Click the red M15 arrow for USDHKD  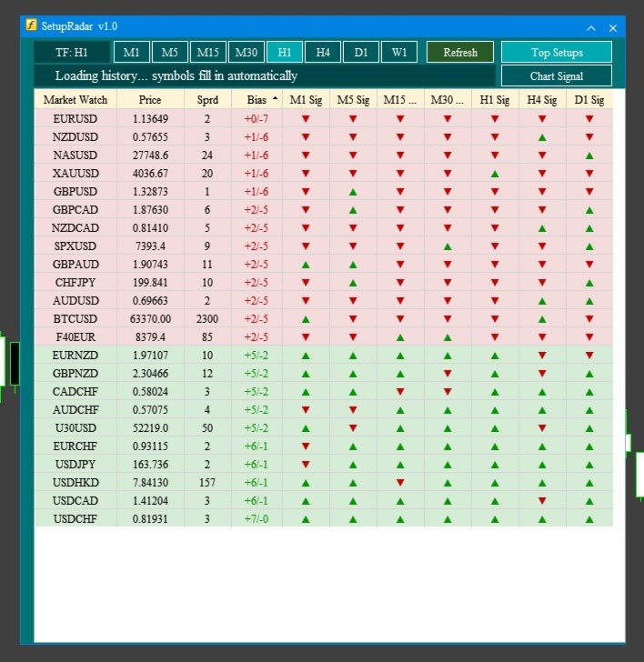click(400, 483)
